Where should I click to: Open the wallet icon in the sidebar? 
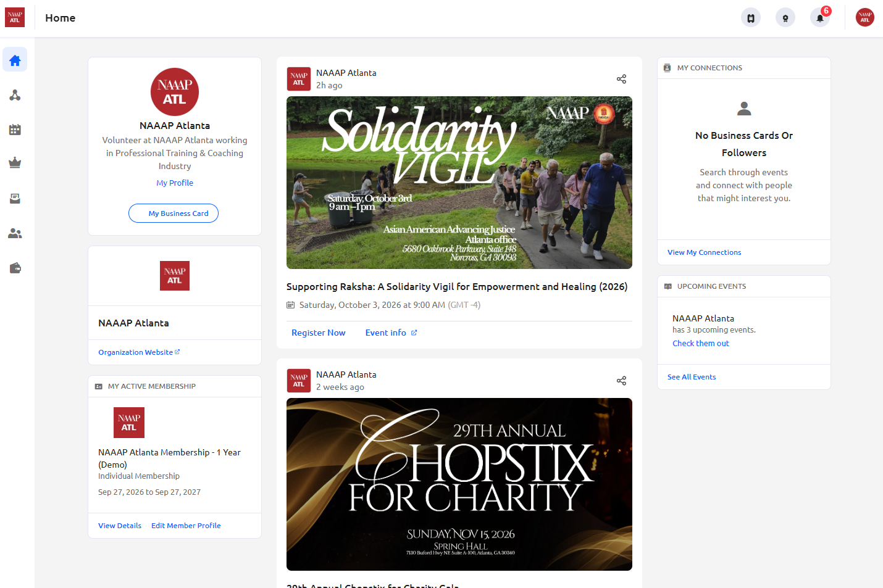tap(15, 268)
